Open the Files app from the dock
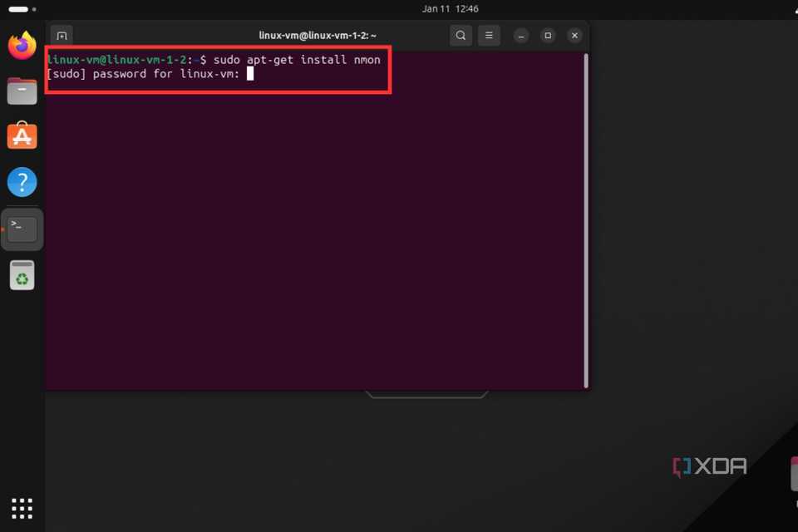798x532 pixels. [22, 91]
